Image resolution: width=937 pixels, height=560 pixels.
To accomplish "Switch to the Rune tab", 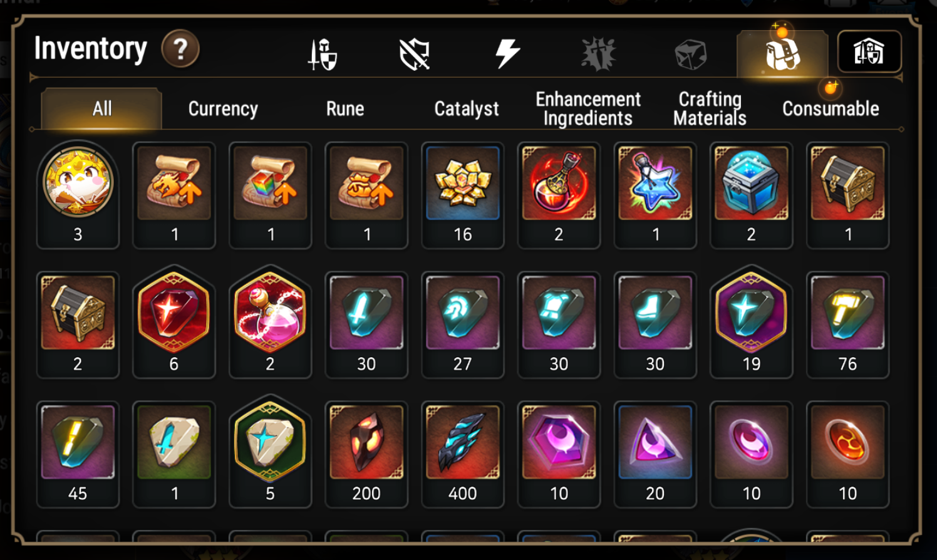I will (345, 109).
